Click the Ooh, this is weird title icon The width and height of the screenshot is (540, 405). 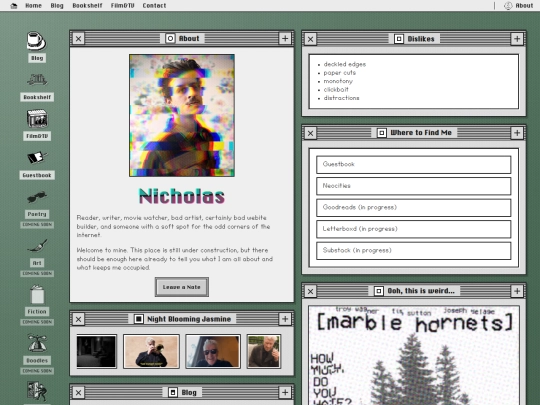(378, 291)
